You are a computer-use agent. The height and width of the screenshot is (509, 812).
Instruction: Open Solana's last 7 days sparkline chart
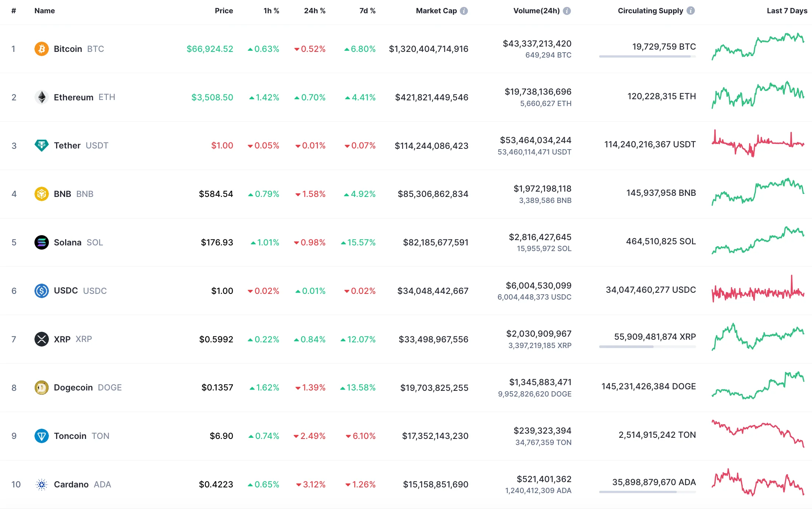757,241
